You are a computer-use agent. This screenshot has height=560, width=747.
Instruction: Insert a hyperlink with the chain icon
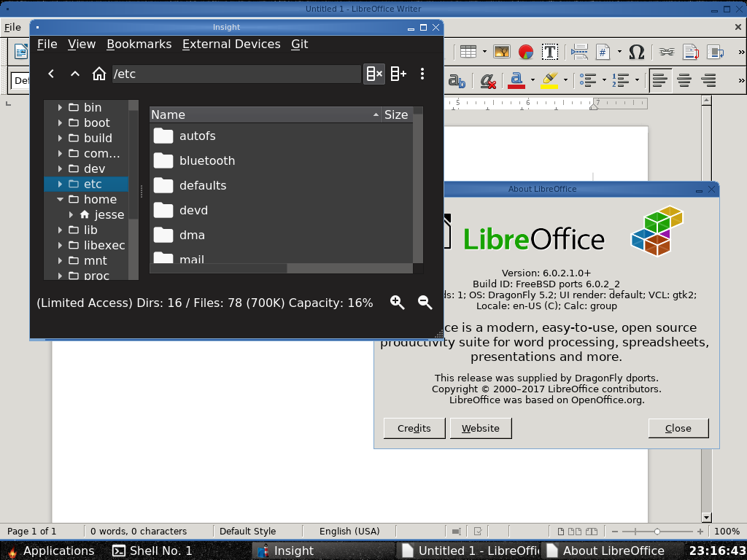pyautogui.click(x=667, y=52)
